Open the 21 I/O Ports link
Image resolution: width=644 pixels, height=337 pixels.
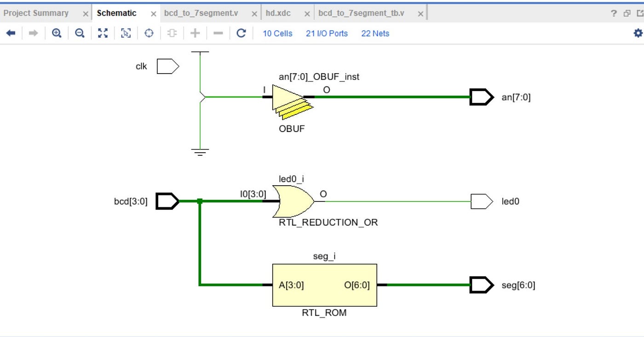tap(327, 34)
